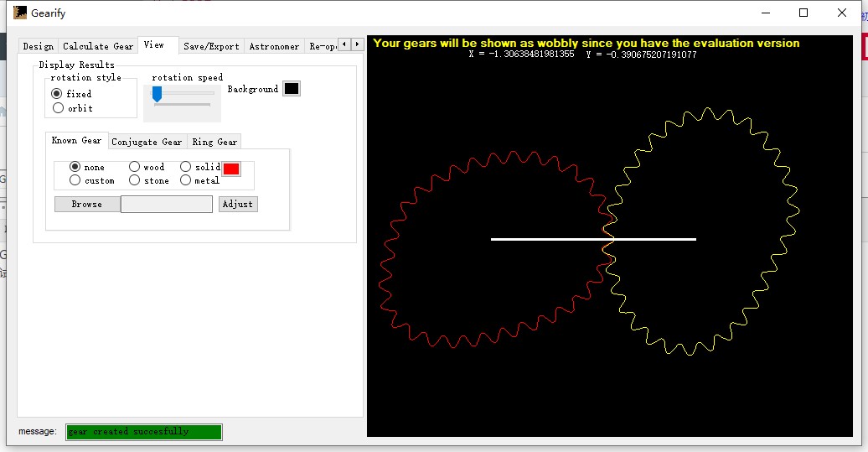Image resolution: width=868 pixels, height=452 pixels.
Task: Click the Adjust button
Action: pos(238,204)
